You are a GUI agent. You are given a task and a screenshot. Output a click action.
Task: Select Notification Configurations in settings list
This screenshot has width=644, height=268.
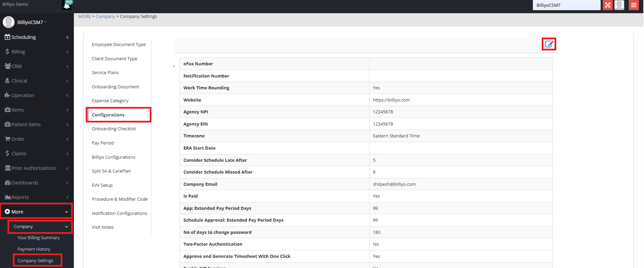[119, 214]
